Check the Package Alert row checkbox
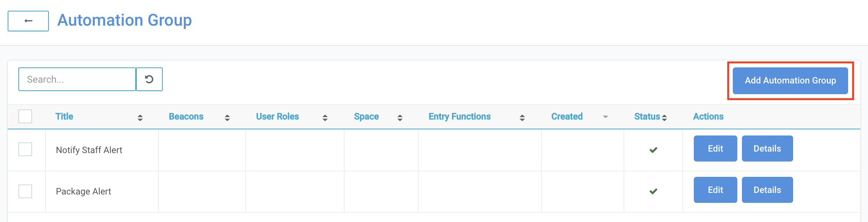The image size is (868, 222). coord(25,191)
